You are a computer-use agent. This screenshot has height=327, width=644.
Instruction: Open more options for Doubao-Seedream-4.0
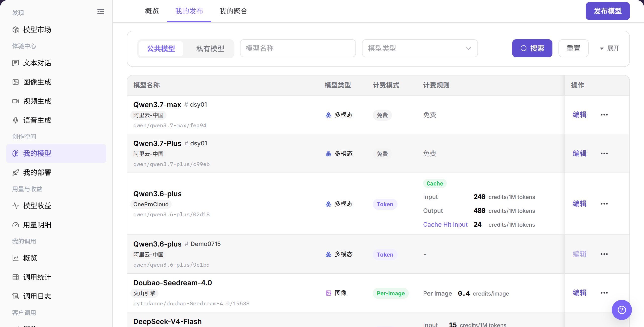[x=604, y=293]
